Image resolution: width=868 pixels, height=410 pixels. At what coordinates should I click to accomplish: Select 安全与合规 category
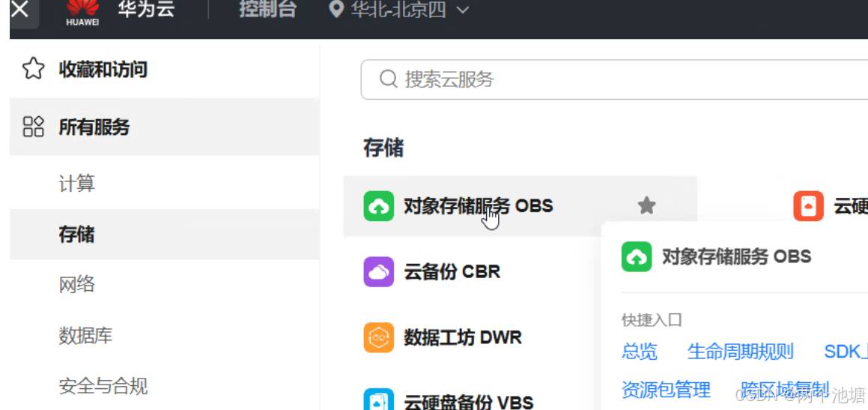tap(103, 386)
